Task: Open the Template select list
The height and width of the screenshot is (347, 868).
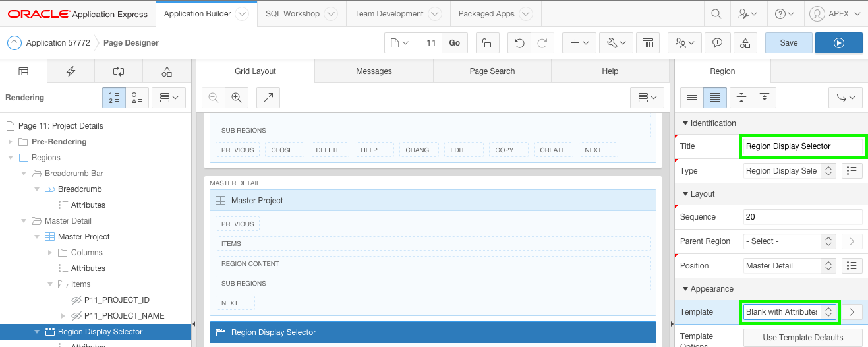Action: pos(790,312)
